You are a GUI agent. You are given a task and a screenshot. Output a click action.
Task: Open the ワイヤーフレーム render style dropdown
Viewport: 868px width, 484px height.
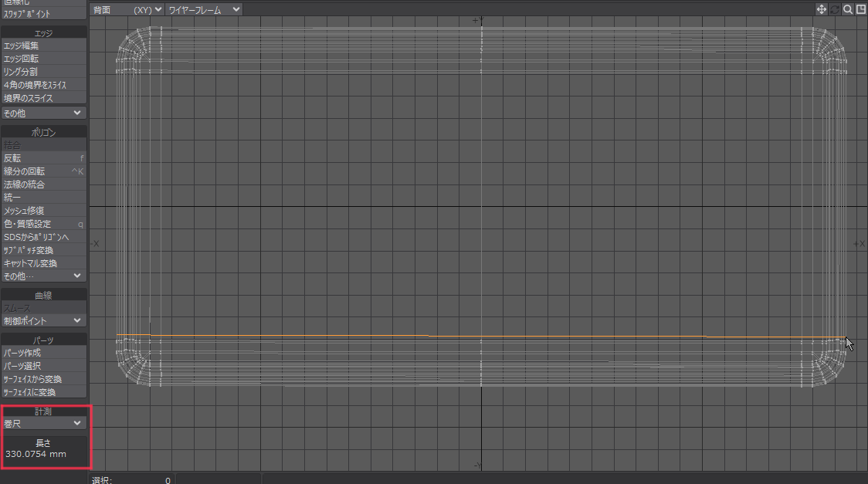coord(204,9)
